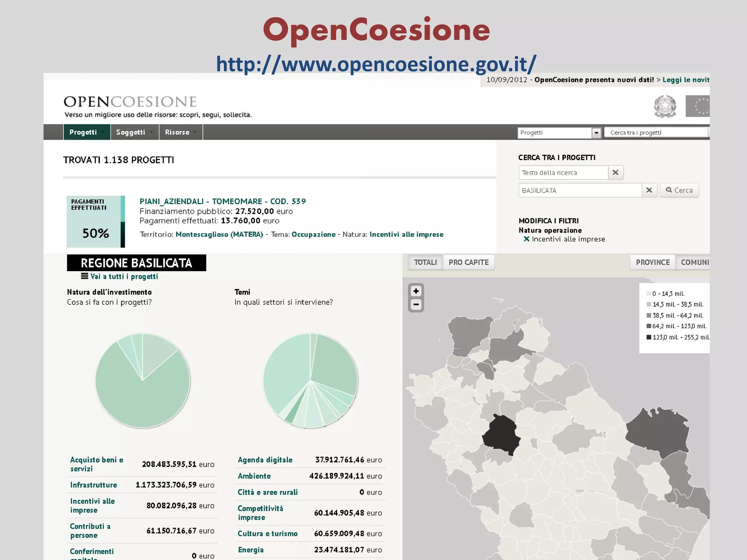
Task: Click the top 'Cerca tra i progetti' search box
Action: pos(656,132)
